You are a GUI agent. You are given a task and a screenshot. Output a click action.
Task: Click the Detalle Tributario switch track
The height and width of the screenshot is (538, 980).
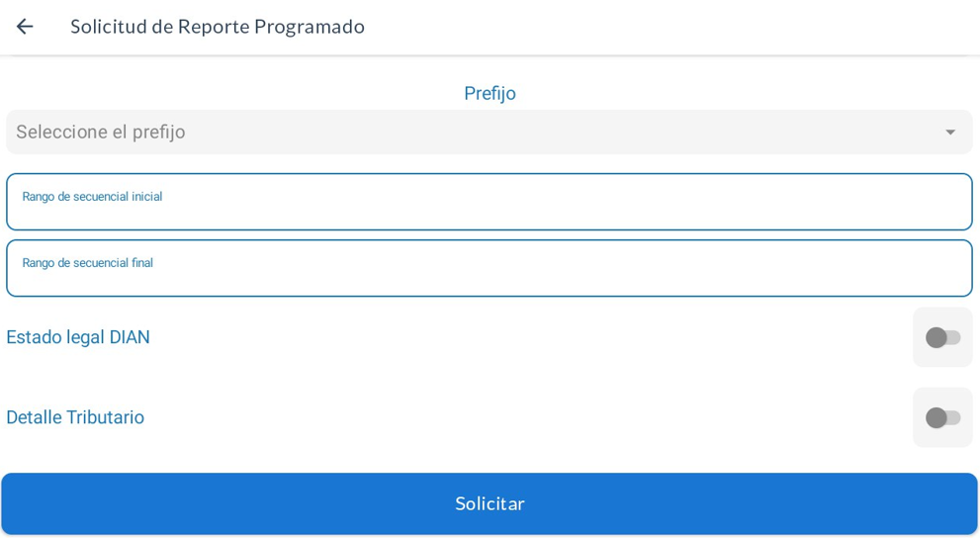pos(954,417)
